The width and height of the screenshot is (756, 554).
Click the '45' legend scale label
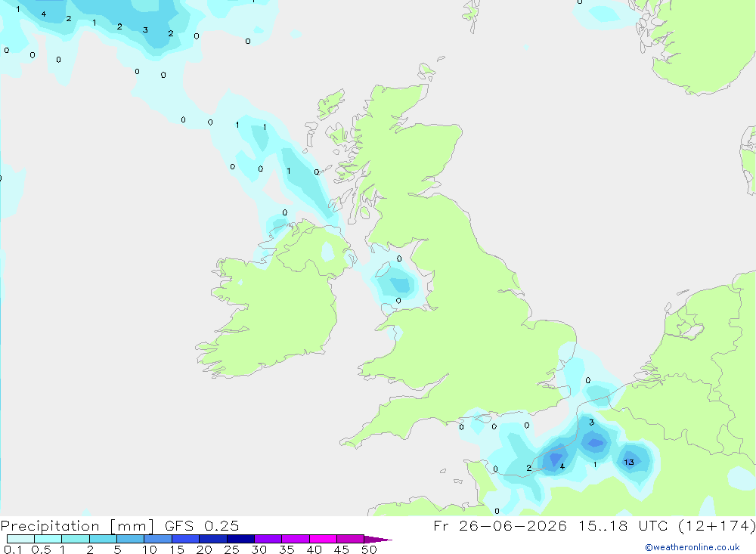(342, 549)
